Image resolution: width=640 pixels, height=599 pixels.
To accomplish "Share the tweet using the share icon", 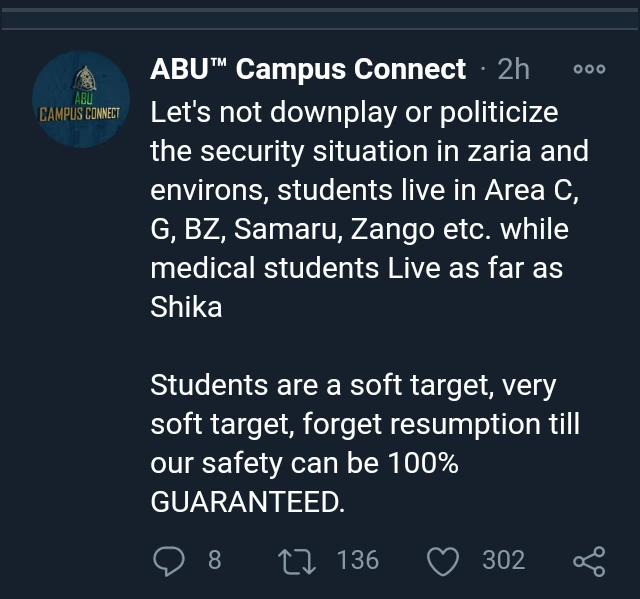I will tap(589, 561).
